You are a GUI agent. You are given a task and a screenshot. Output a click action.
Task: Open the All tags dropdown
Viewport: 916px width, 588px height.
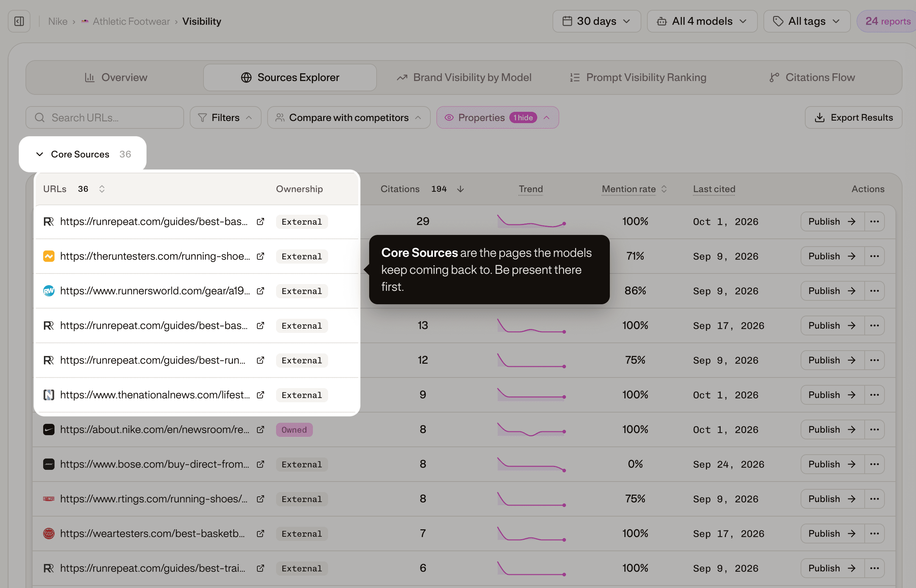coord(806,21)
